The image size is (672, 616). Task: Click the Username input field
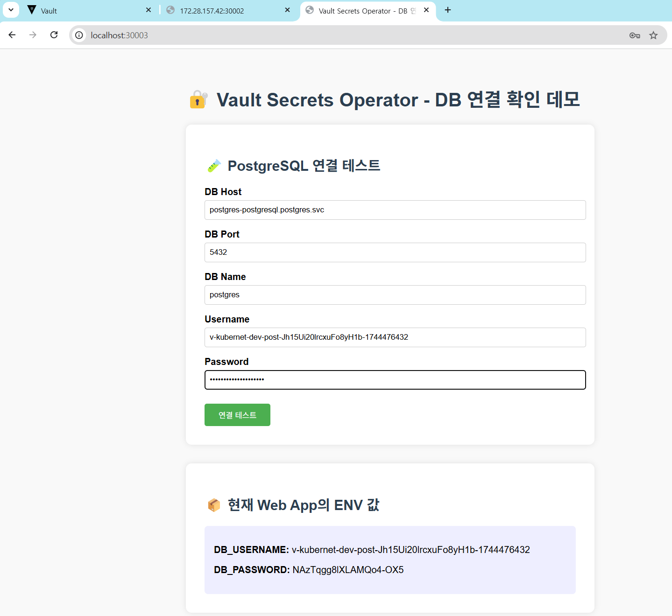point(395,337)
